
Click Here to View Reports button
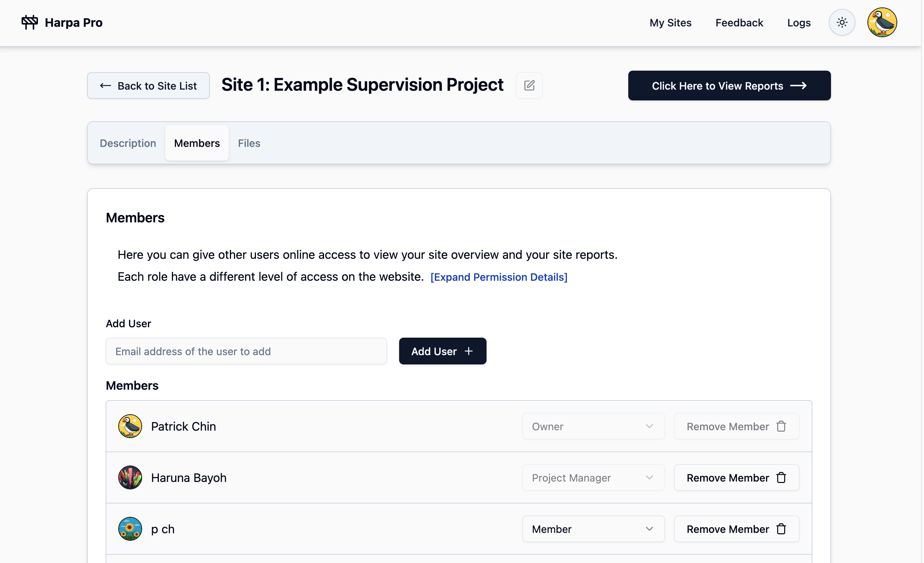pos(729,86)
